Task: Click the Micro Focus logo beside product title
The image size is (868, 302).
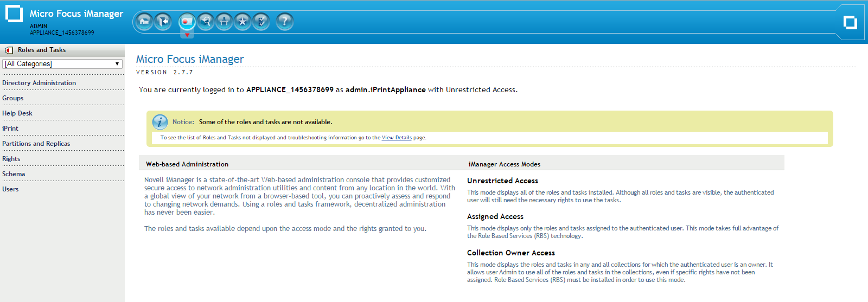Action: click(14, 14)
